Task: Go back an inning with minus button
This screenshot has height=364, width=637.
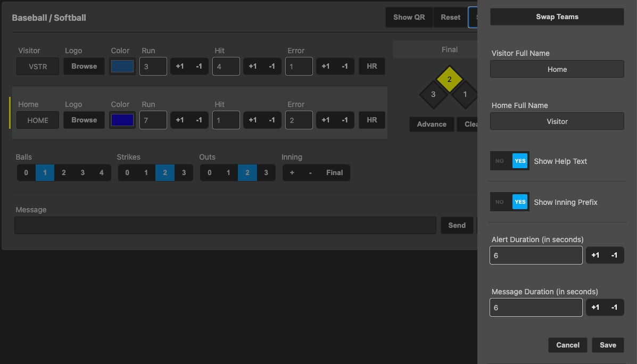Action: 310,172
